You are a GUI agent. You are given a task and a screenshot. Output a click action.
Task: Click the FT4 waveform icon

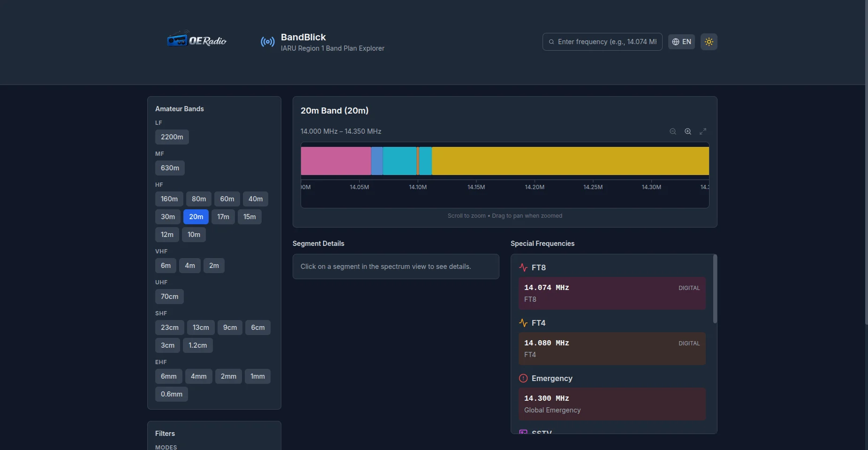[523, 323]
